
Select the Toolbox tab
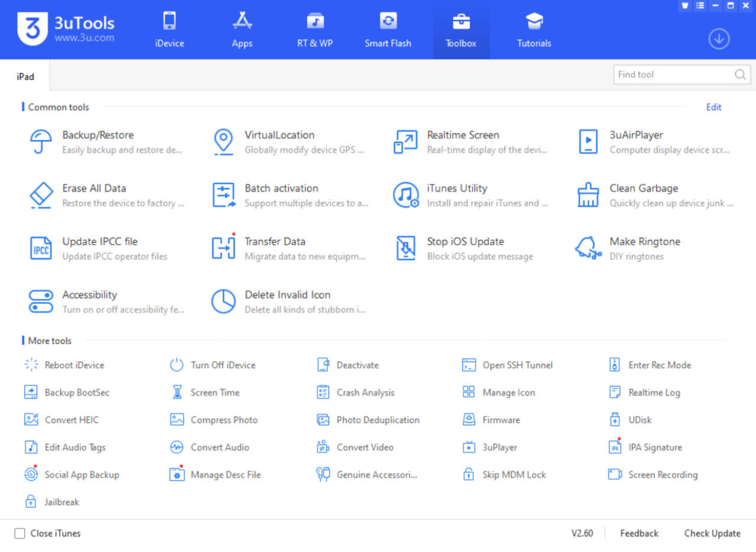point(461,30)
